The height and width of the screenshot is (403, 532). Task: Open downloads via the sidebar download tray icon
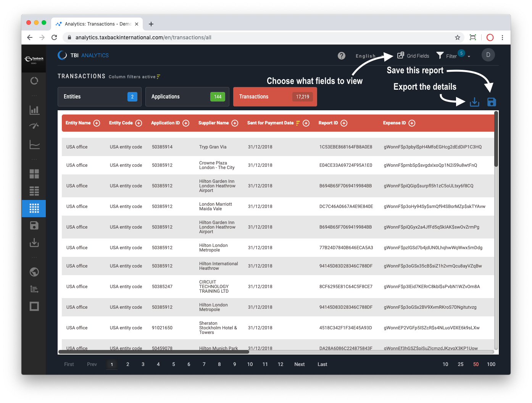coord(34,242)
